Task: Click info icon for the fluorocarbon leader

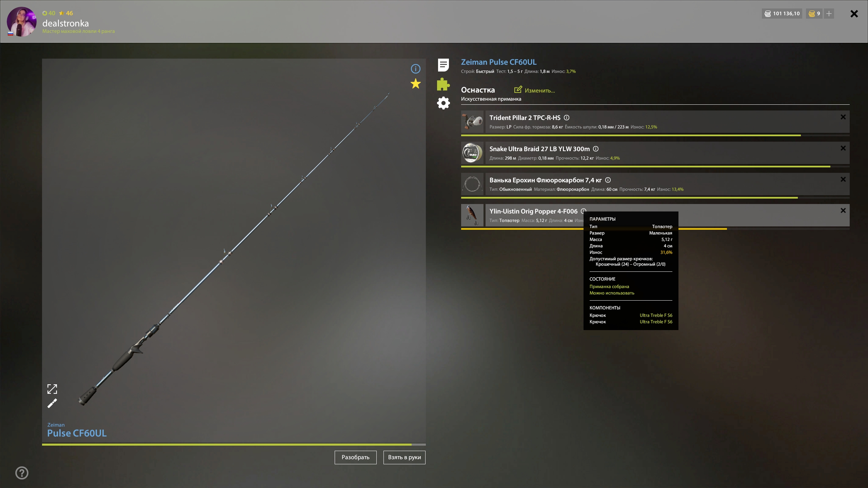Action: click(608, 180)
